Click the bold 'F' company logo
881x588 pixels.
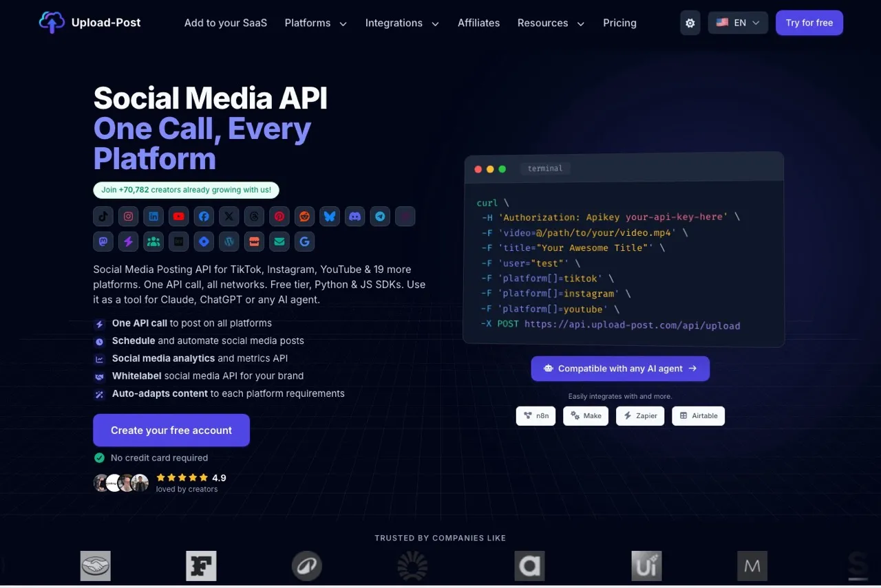(201, 566)
